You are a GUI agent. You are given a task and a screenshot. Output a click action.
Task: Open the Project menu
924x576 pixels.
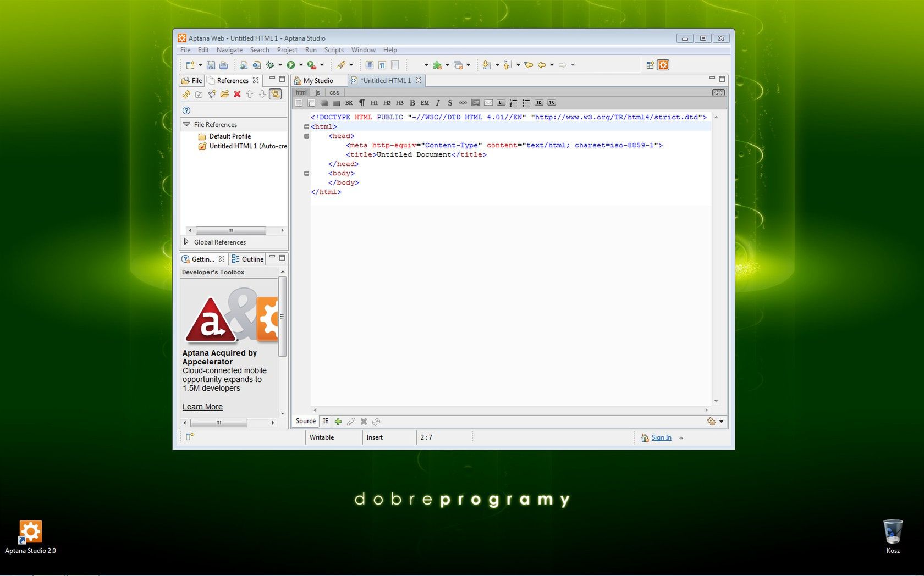[x=287, y=50]
